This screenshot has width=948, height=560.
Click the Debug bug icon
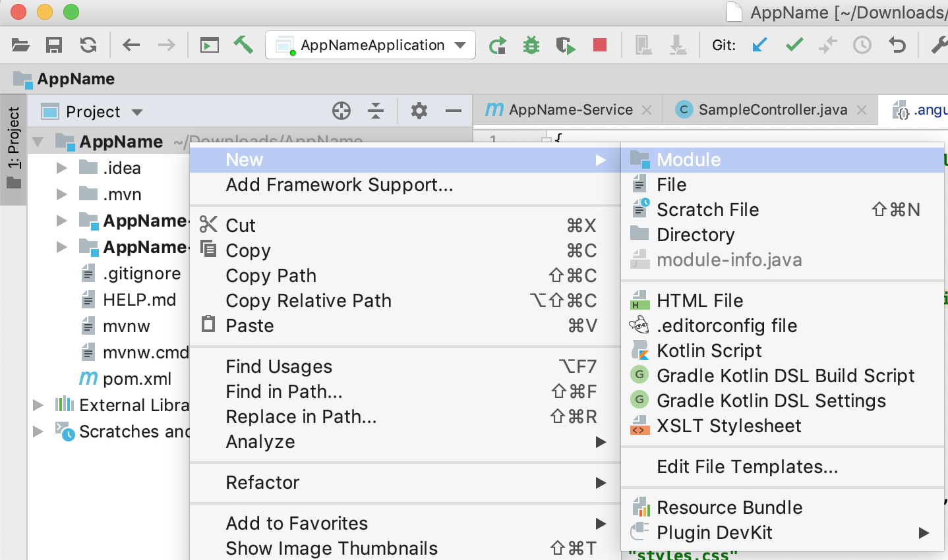[531, 45]
